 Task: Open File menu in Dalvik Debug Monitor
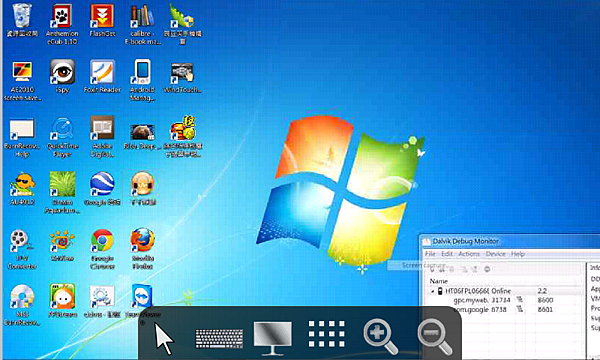(430, 254)
